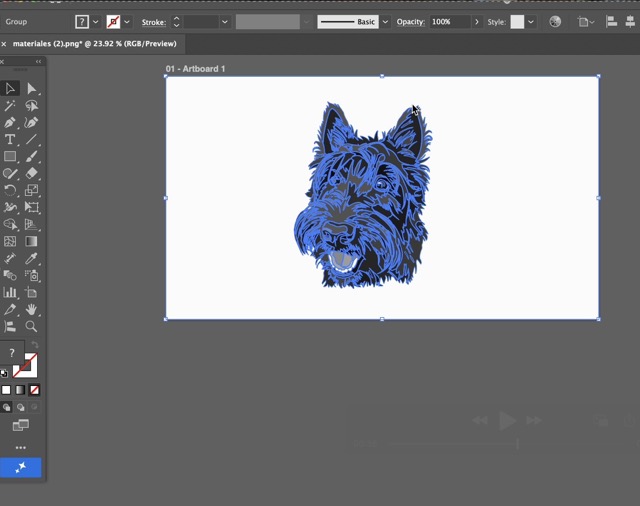The height and width of the screenshot is (506, 640).
Task: Change Screen Mode icon in toolbar
Action: tap(20, 425)
